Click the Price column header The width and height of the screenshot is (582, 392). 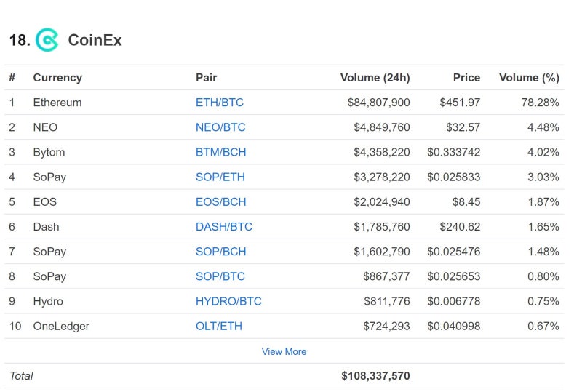pyautogui.click(x=466, y=78)
